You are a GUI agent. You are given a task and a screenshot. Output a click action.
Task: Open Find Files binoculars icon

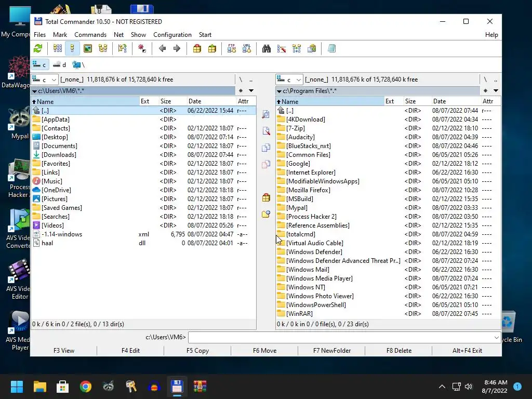coord(267,48)
